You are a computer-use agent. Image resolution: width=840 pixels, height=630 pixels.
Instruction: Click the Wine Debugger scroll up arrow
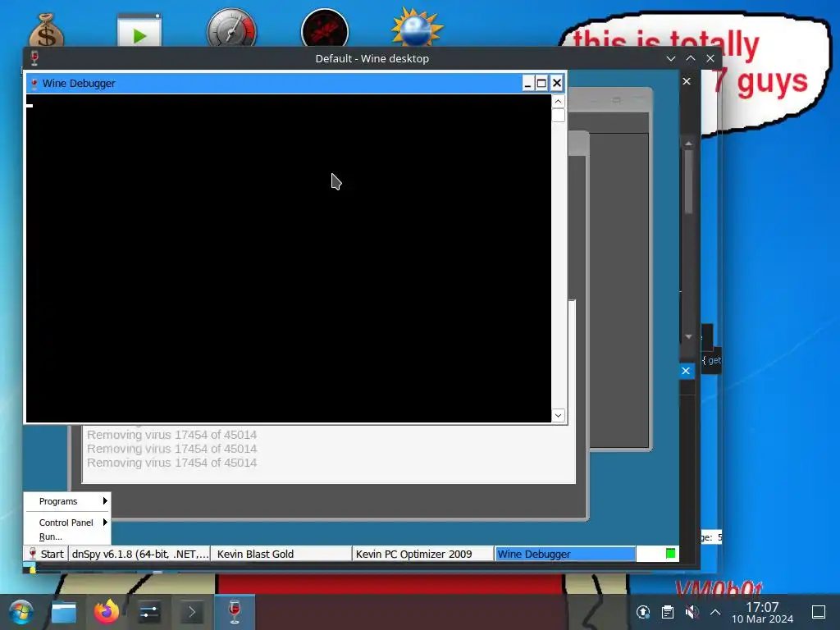(x=558, y=101)
